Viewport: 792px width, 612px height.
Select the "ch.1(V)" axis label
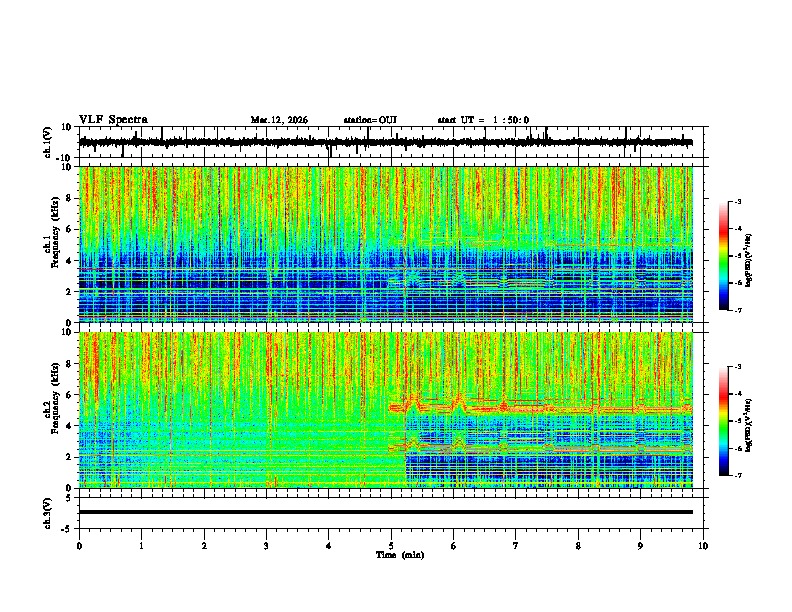pos(48,142)
